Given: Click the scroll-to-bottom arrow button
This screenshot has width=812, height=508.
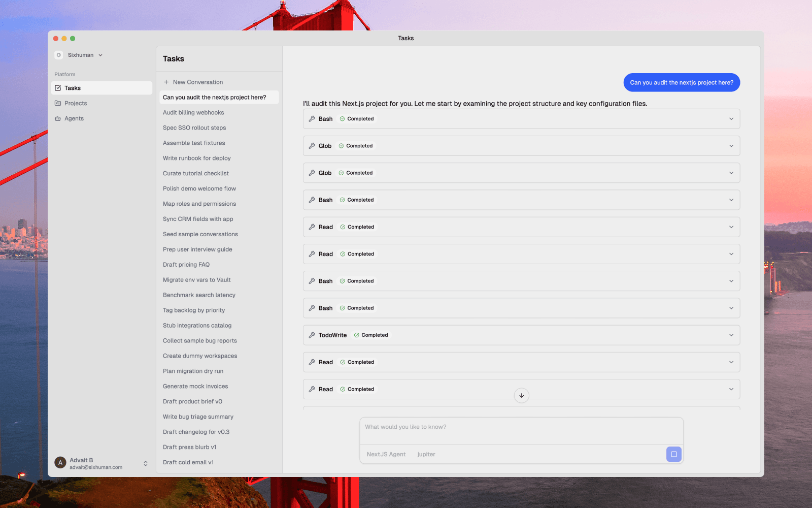Looking at the screenshot, I should 521,396.
